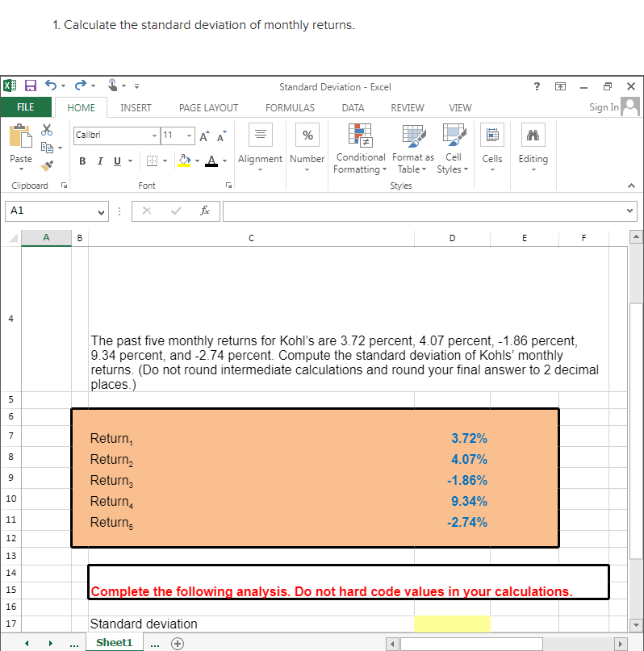Screen dimensions: 644x651
Task: Switch to the INSERT tab
Action: (x=136, y=108)
